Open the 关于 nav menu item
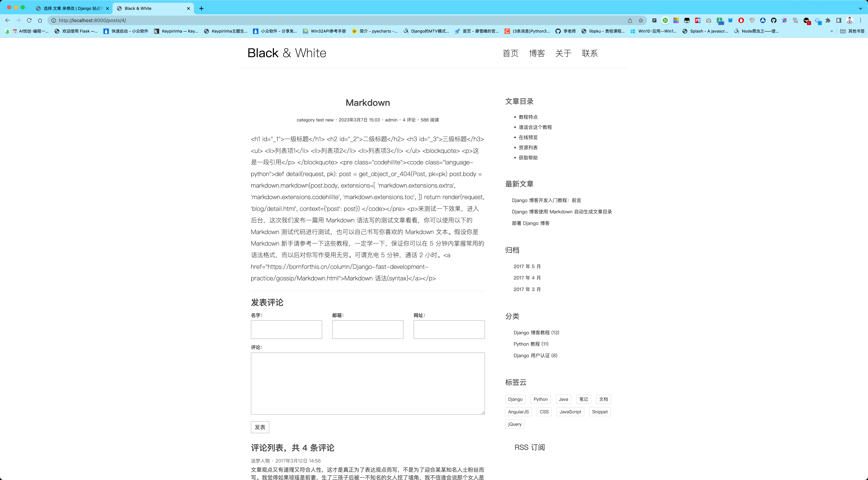 [563, 53]
